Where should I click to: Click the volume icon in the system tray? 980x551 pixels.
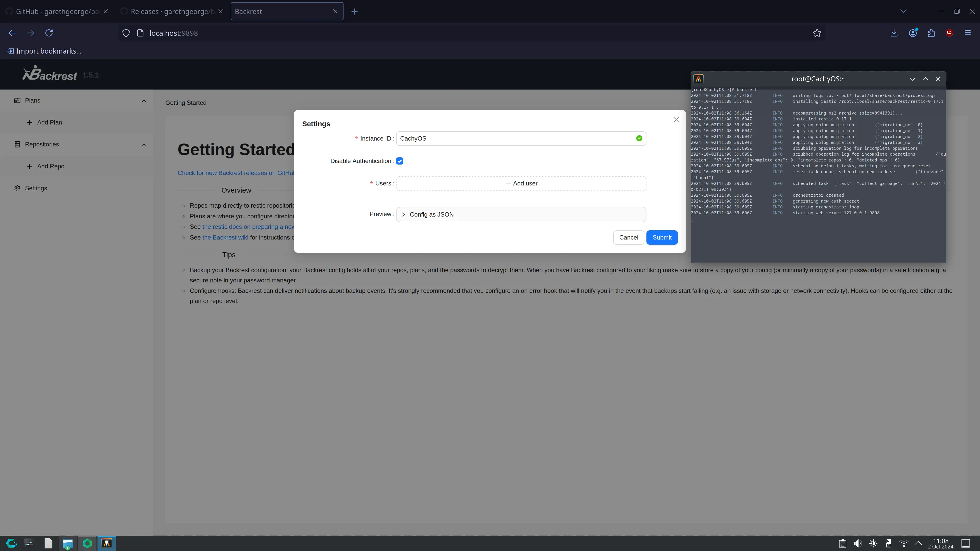[x=857, y=543]
